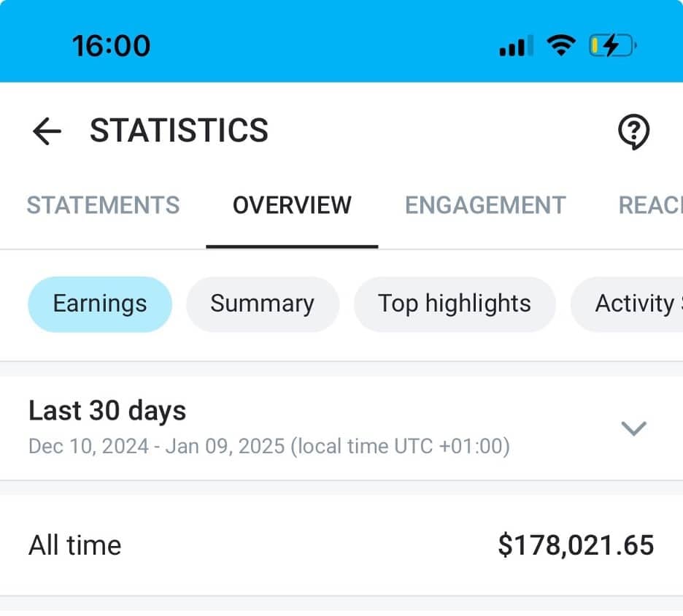
Task: Tap the back arrow to leave Statistics
Action: coord(47,131)
